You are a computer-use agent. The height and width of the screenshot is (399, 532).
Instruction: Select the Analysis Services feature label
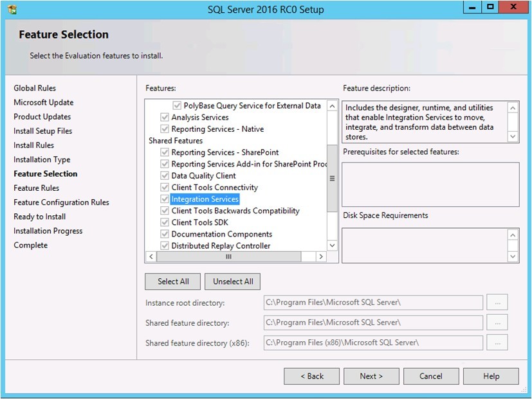click(x=200, y=118)
